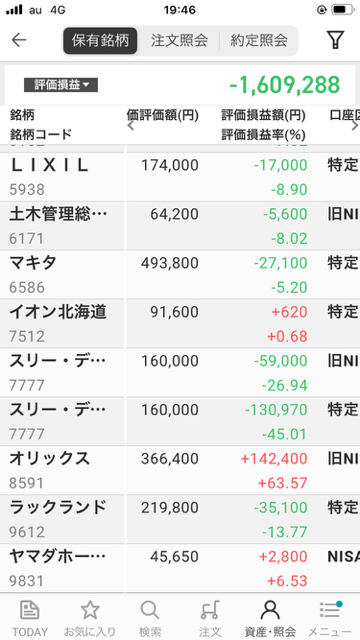This screenshot has width=360, height=640.
Task: Switch to 注文照会 tab
Action: tap(179, 40)
